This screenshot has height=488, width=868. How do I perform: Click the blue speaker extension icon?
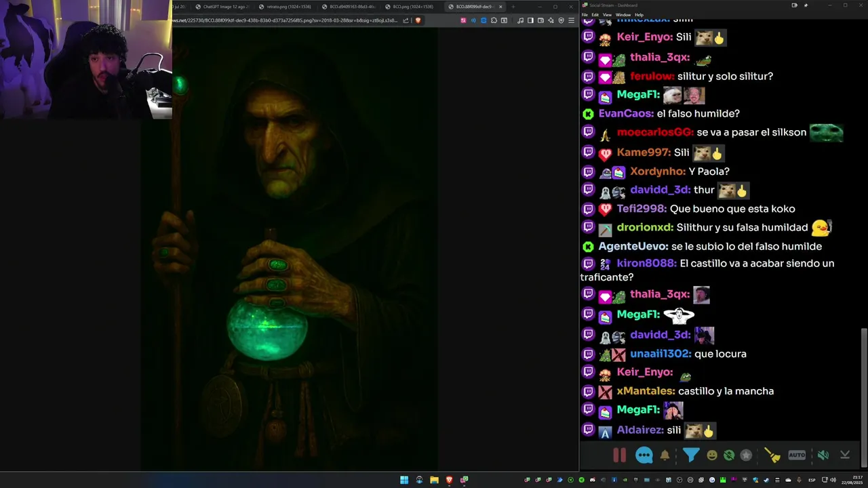(473, 20)
